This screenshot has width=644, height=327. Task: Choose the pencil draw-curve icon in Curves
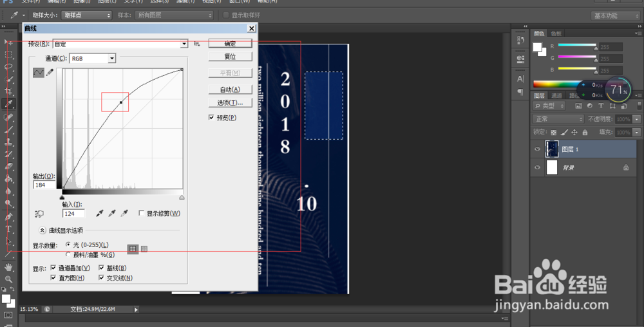(50, 72)
